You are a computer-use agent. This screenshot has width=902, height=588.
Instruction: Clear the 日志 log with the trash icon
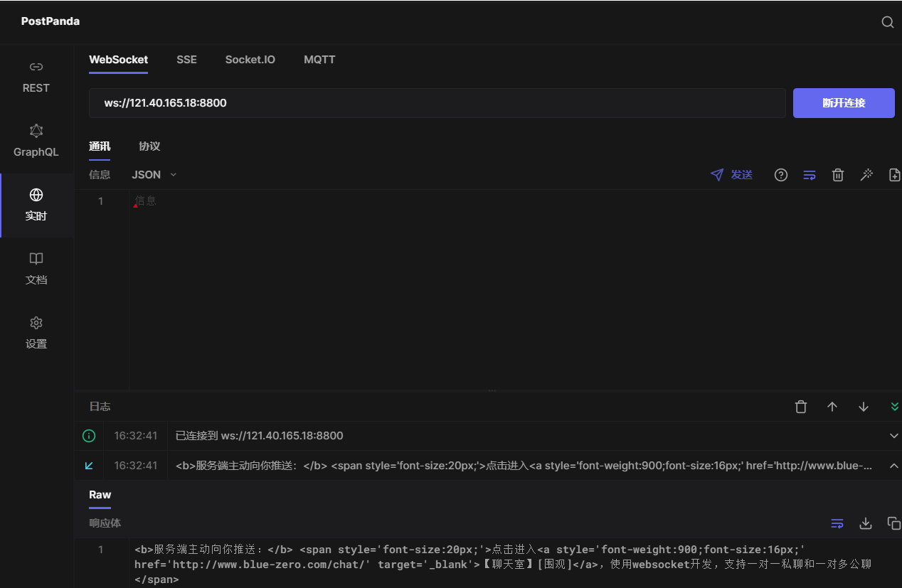pos(800,406)
